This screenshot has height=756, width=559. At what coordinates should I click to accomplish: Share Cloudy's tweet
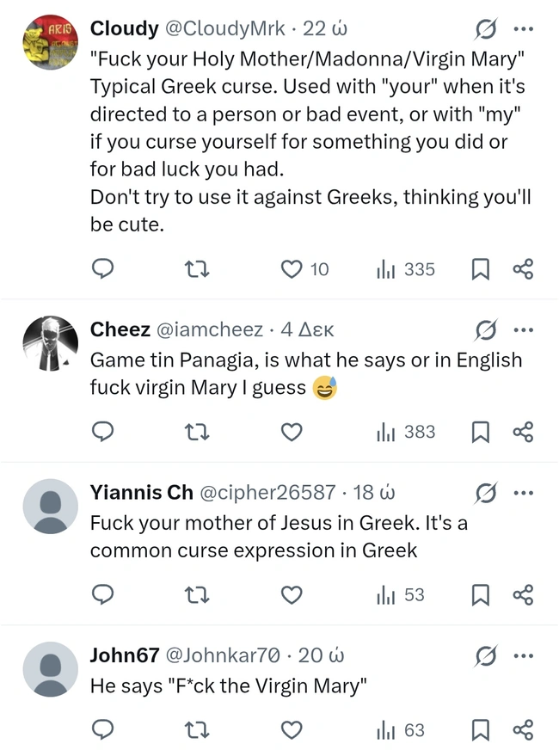[523, 269]
